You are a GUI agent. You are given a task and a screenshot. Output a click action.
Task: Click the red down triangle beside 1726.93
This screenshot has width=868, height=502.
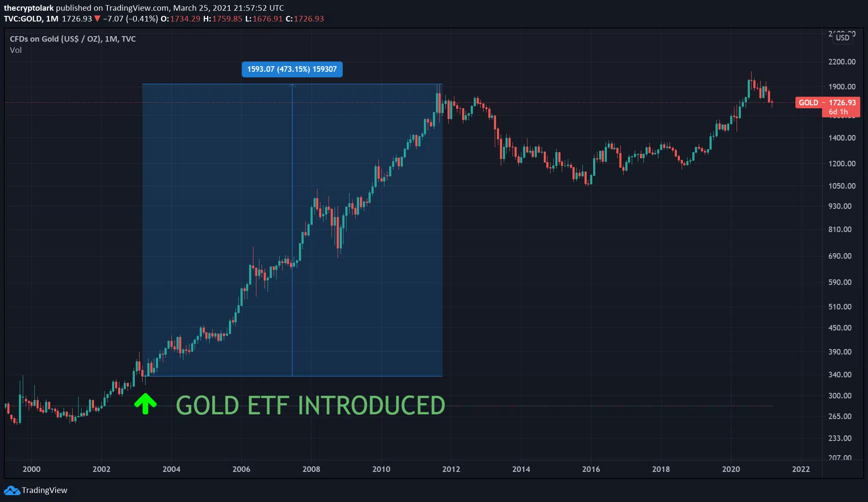coord(97,18)
